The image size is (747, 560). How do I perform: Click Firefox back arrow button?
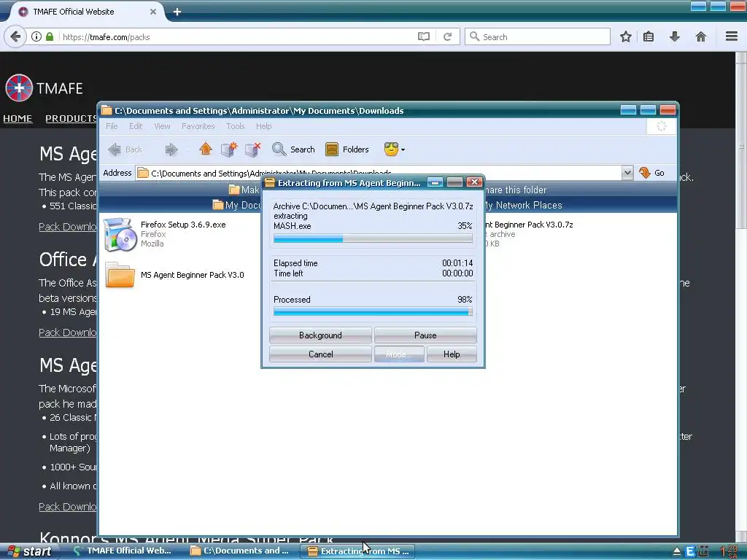click(x=16, y=36)
